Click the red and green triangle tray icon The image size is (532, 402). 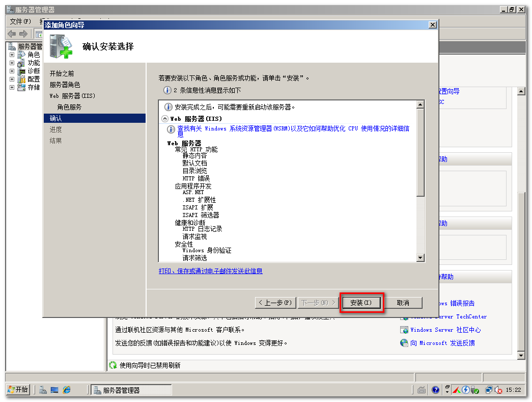click(457, 390)
